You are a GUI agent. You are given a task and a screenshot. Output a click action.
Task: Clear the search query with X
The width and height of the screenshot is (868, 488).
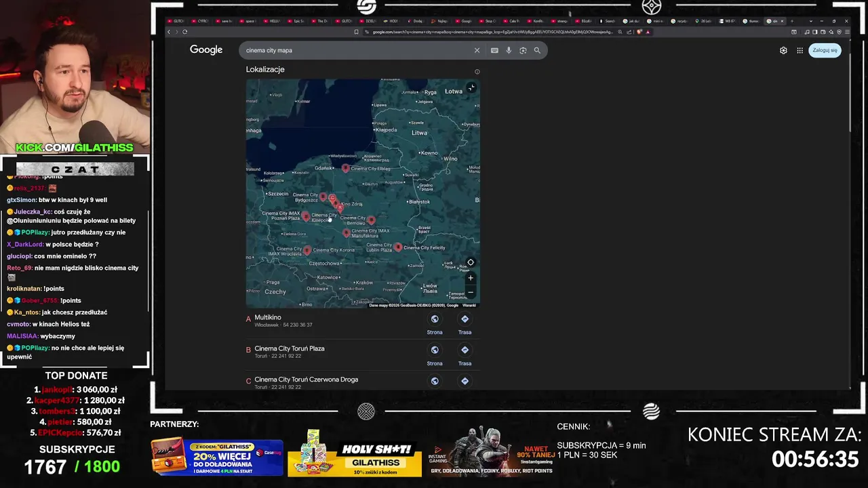[x=477, y=50]
